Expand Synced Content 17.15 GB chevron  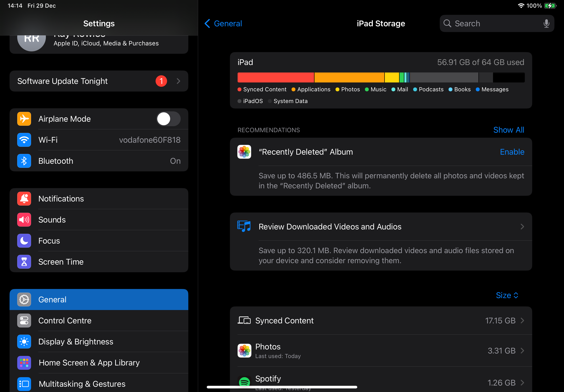tap(522, 321)
